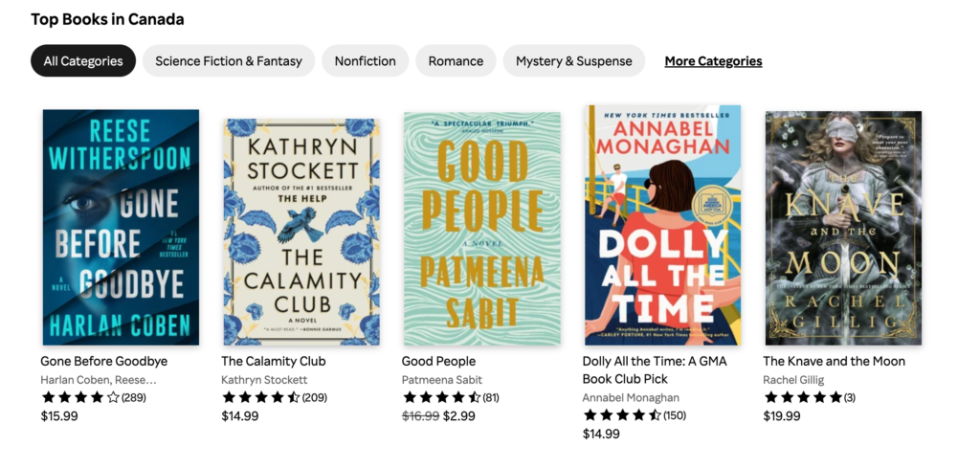980x469 pixels.
Task: Open The Knave and the Moon title
Action: tap(834, 362)
